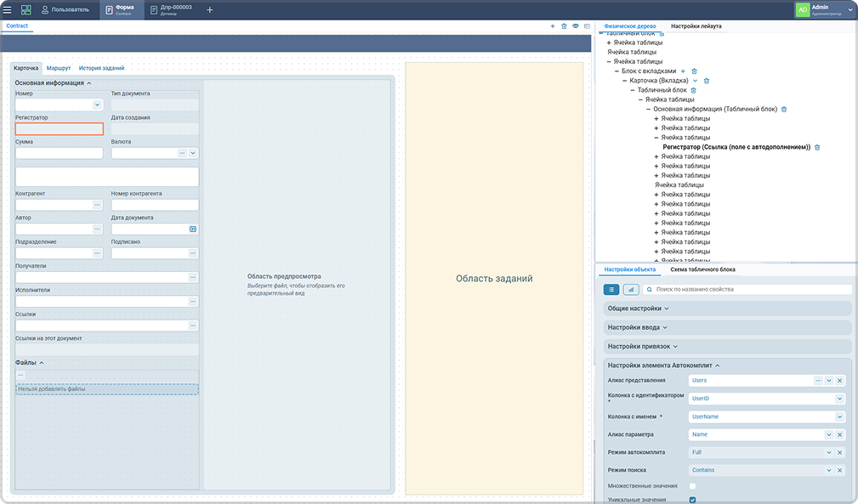The image size is (858, 504).
Task: Open the Маршрут tab
Action: [x=59, y=67]
